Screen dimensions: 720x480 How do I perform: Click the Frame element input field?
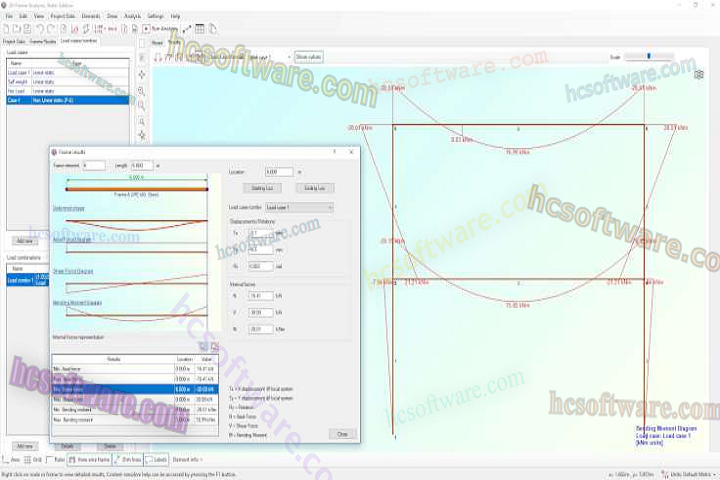(94, 165)
